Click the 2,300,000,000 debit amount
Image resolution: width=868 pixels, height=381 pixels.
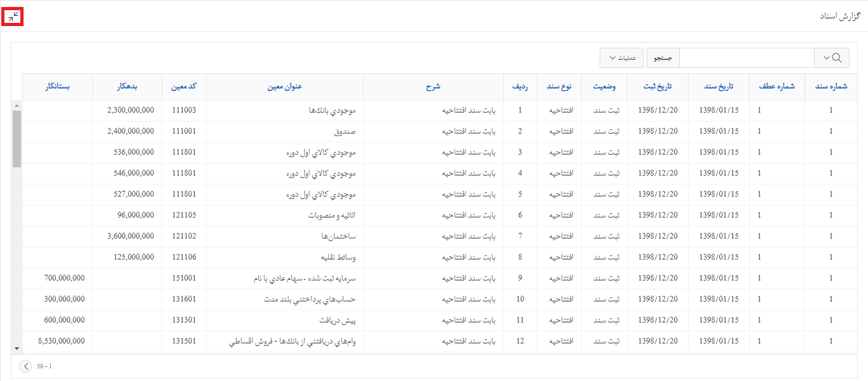[130, 110]
